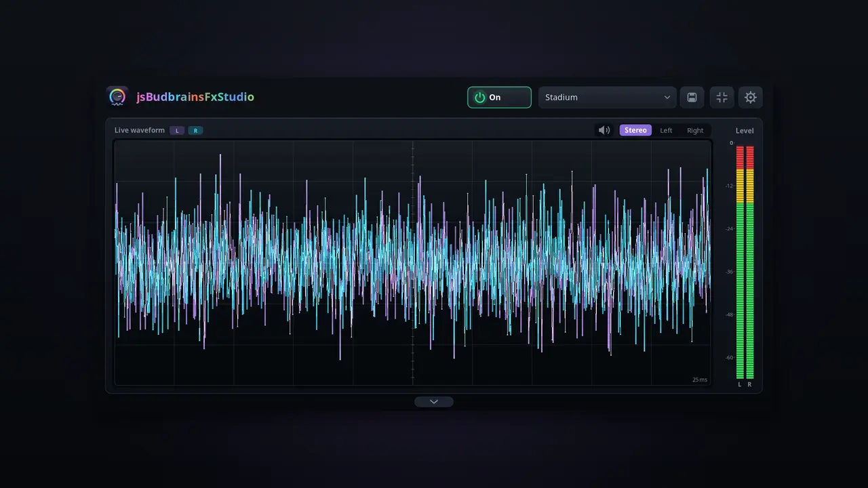The height and width of the screenshot is (488, 868).
Task: Toggle the R channel waveform badge
Action: click(195, 130)
